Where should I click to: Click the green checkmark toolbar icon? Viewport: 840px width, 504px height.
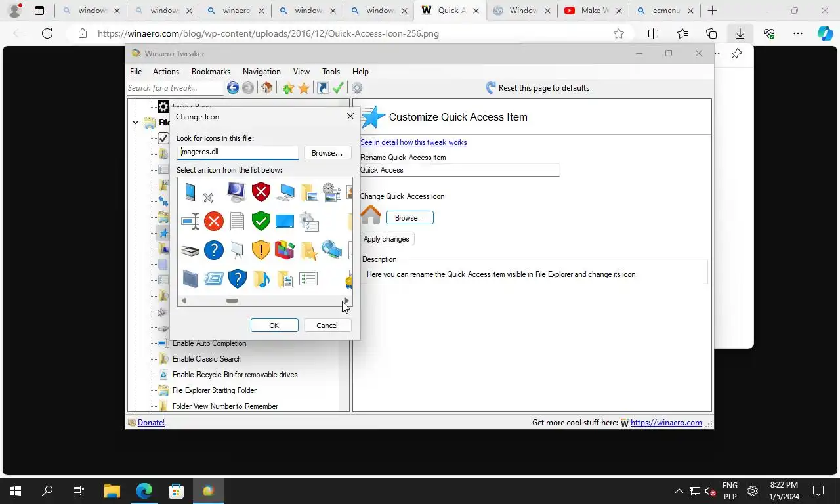click(339, 88)
